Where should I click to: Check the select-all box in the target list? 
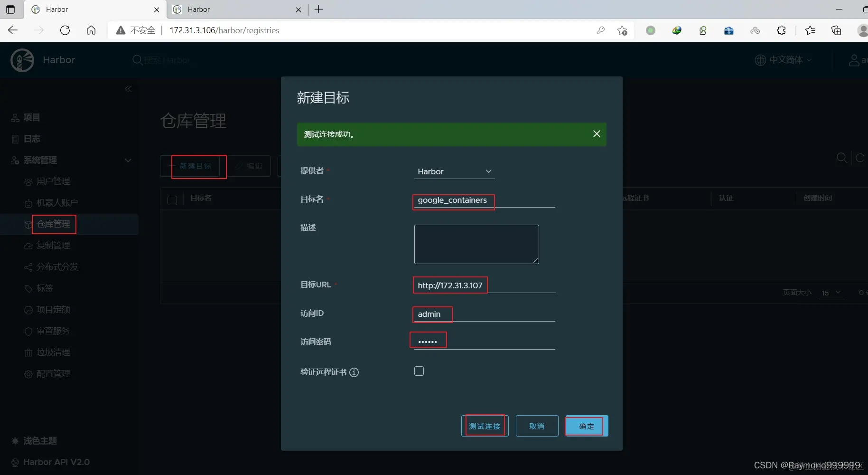[x=172, y=200]
